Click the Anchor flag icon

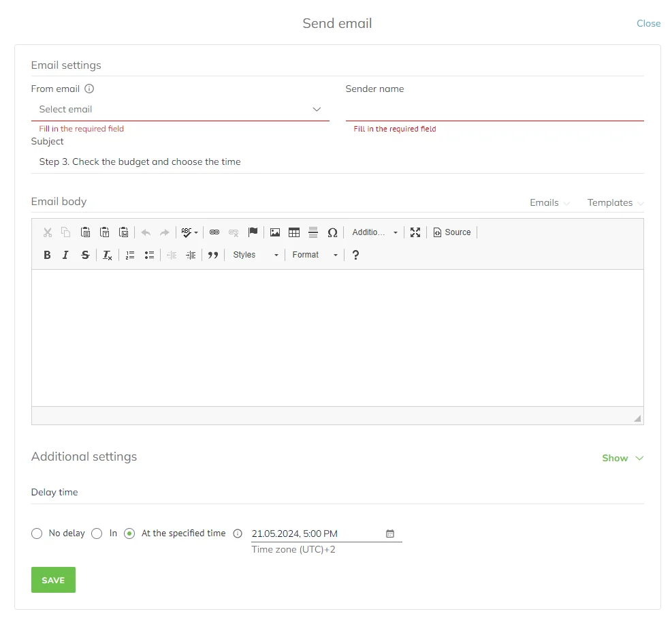tap(253, 232)
